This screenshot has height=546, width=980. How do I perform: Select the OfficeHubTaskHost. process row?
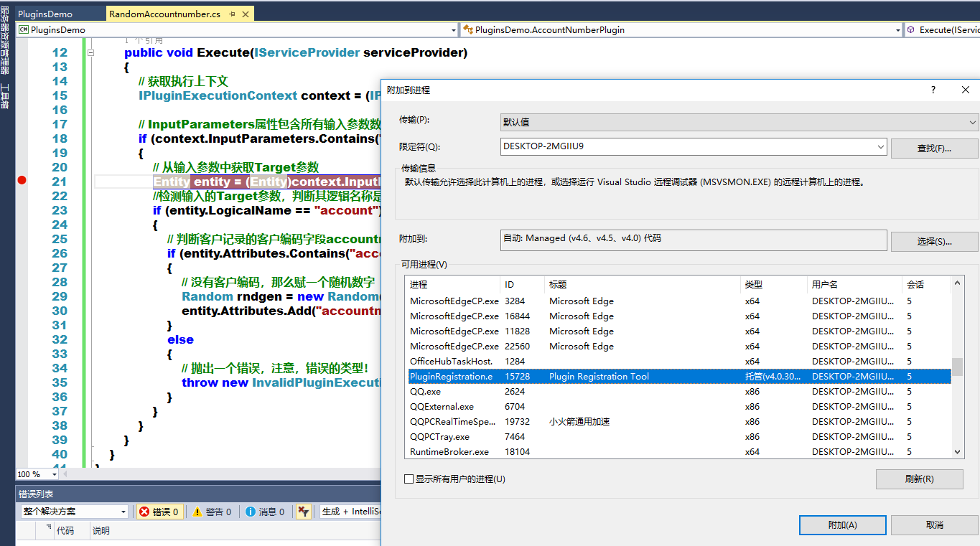[678, 362]
